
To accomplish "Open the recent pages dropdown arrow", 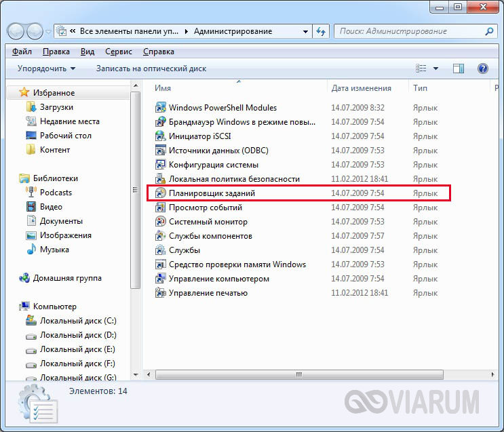I will tap(48, 31).
